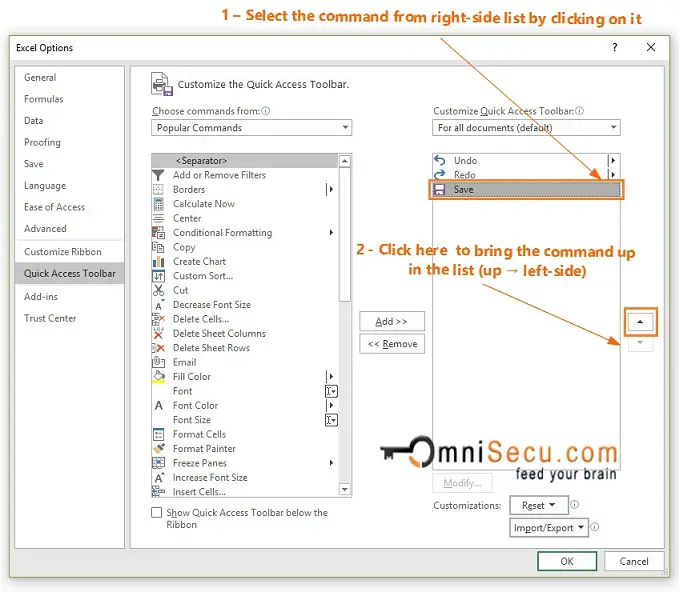
Task: Open the Import/Export dropdown button
Action: 549,528
